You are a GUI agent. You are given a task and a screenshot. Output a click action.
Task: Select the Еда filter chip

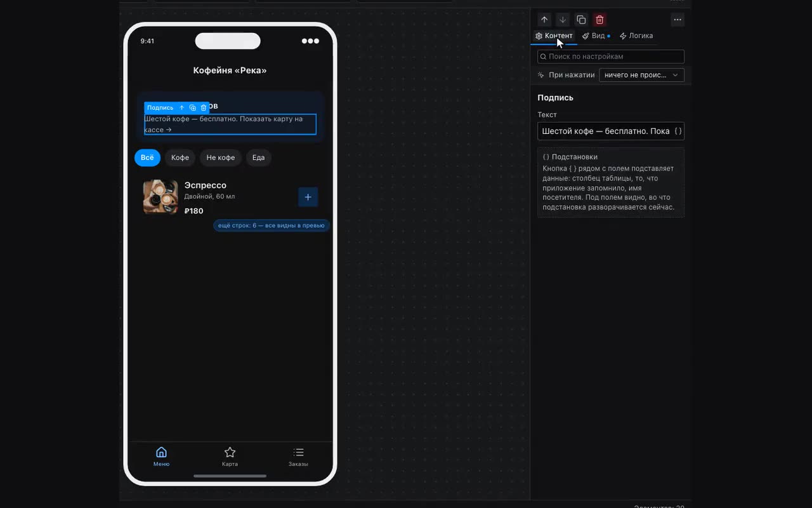[258, 157]
